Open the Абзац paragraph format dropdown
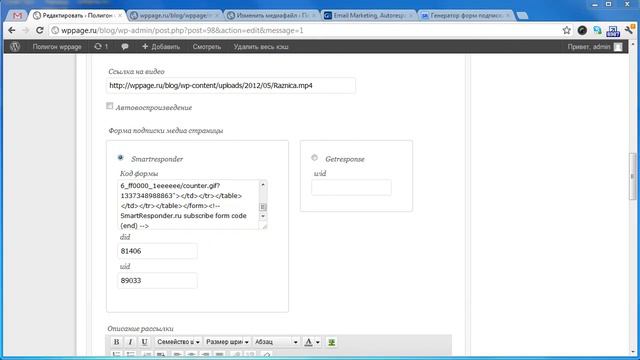This screenshot has width=640, height=360. (x=276, y=342)
